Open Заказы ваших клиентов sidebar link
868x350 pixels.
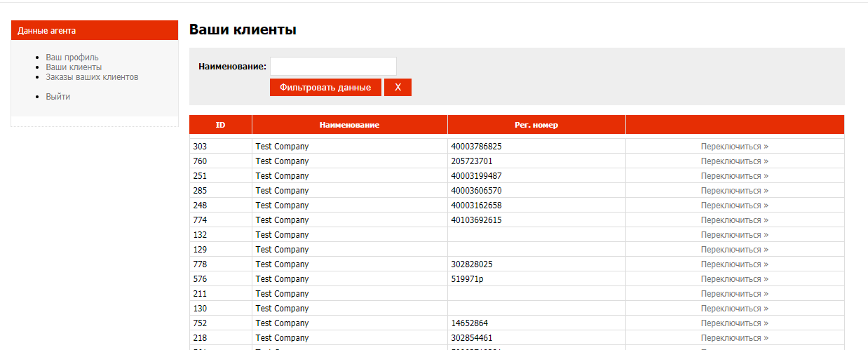92,77
